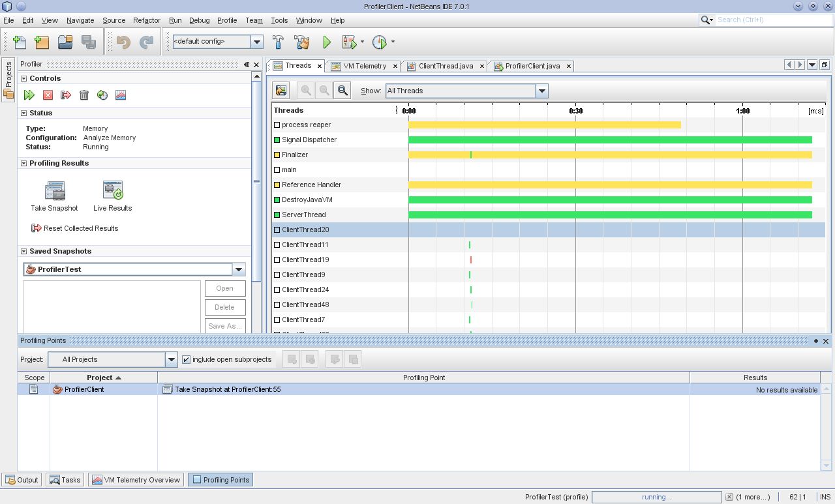This screenshot has height=504, width=835.
Task: Switch to the ClientThread.java tab
Action: [x=446, y=66]
